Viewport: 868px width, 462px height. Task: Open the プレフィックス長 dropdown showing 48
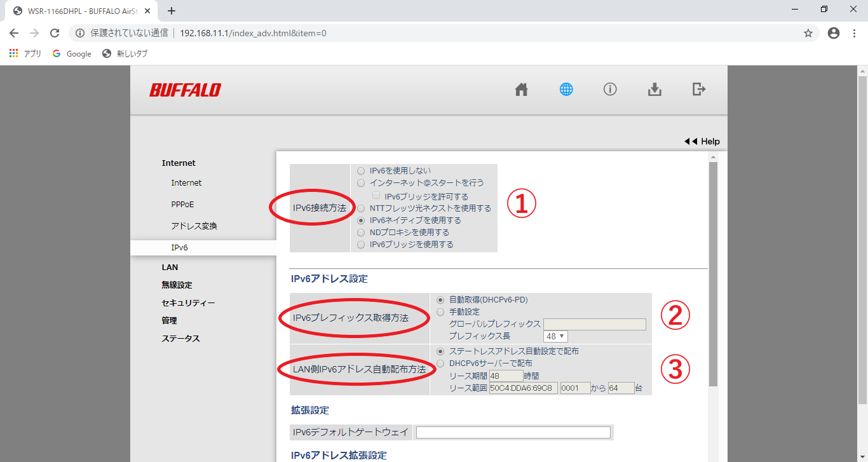click(x=555, y=336)
